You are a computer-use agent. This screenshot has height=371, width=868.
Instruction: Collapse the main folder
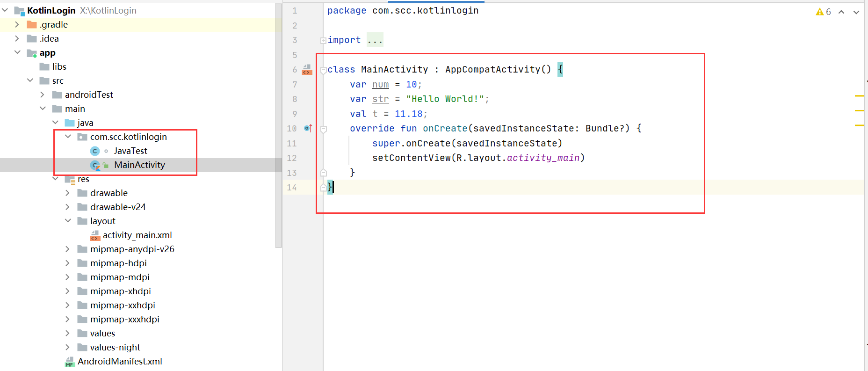[43, 109]
